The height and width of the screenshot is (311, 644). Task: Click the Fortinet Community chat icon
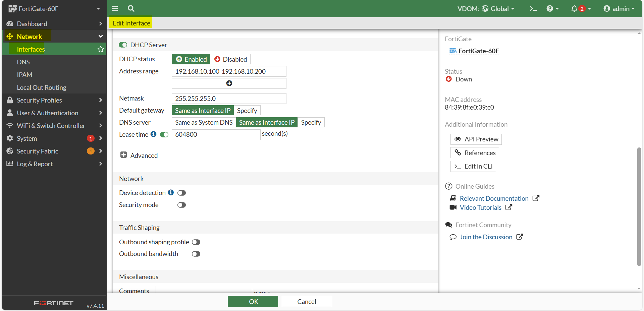[449, 225]
